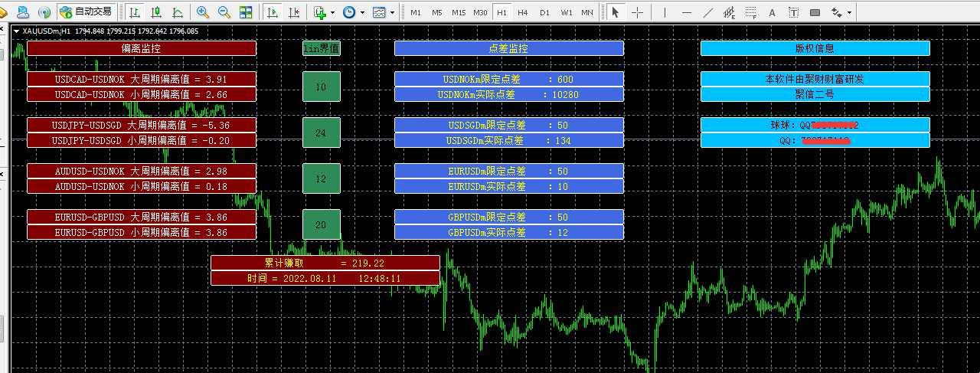Image resolution: width=980 pixels, height=373 pixels.
Task: Select the M5 timeframe
Action: point(436,12)
